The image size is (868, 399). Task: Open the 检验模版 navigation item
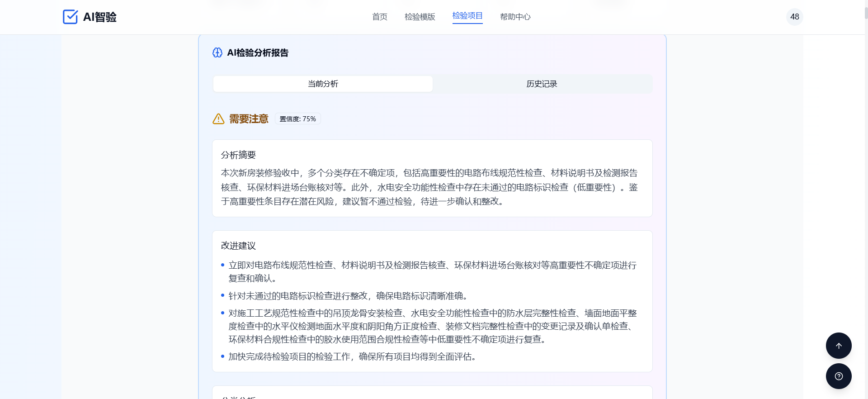coord(420,17)
